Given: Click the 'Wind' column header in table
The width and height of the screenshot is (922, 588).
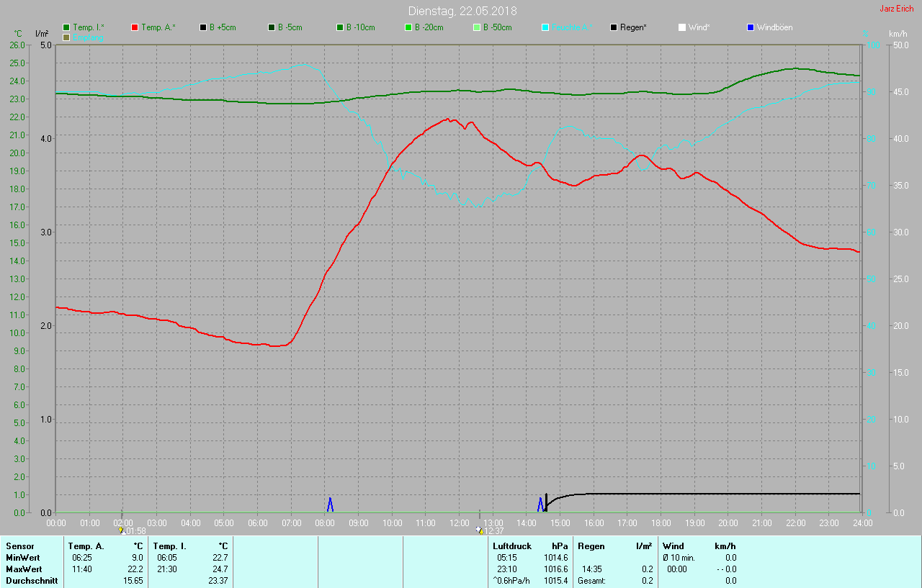Looking at the screenshot, I should click(673, 546).
